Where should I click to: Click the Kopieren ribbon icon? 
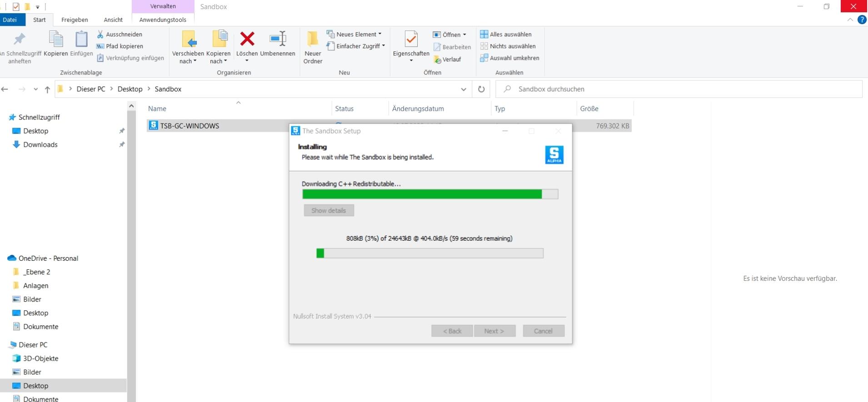[56, 40]
